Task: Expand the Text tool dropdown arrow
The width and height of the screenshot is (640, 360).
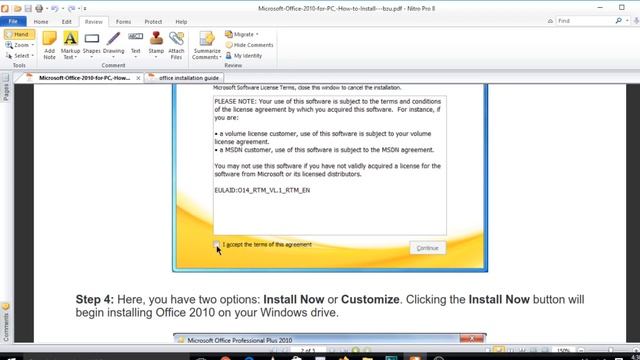Action: [136, 57]
